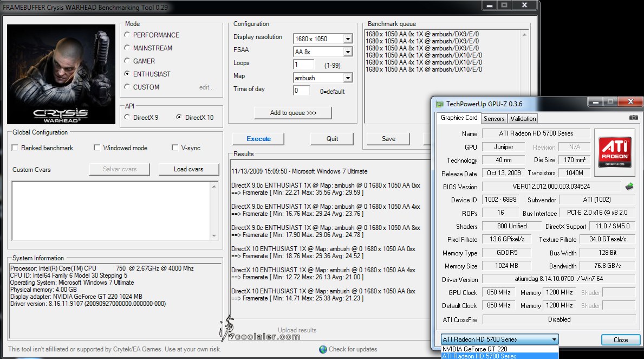Select GAMER mode
This screenshot has height=359, width=644.
pos(127,61)
